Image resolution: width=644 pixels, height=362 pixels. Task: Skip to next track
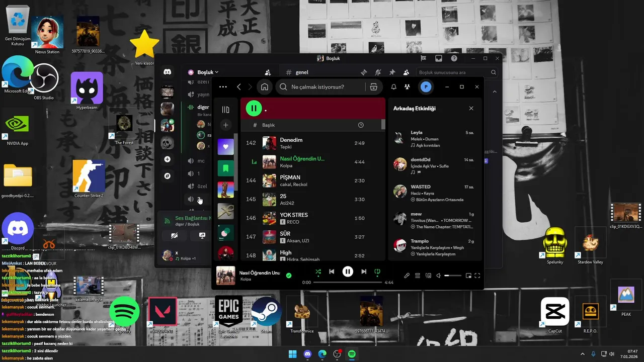pos(364,271)
